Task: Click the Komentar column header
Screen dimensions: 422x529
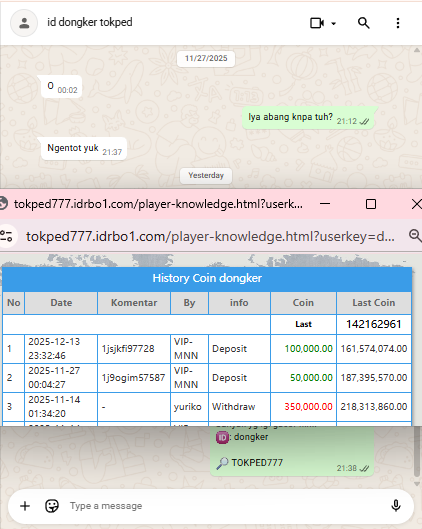Action: (134, 303)
